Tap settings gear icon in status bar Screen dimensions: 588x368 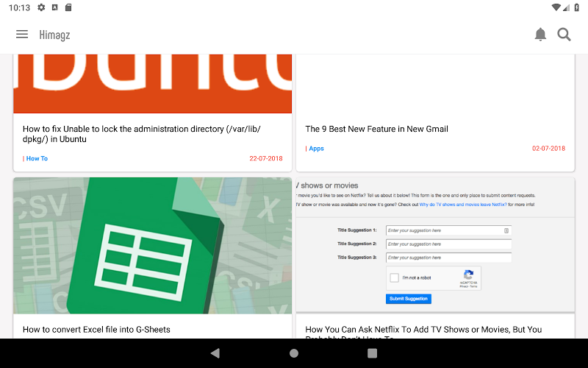(41, 7)
